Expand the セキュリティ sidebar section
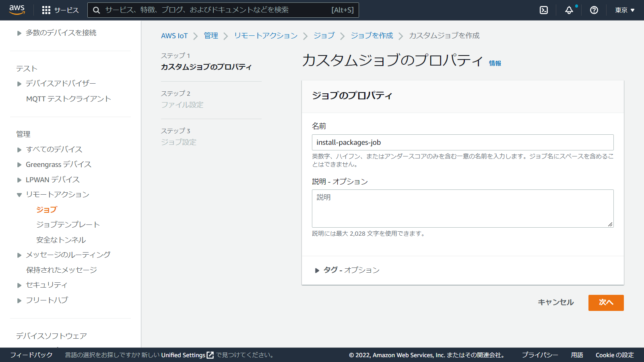644x362 pixels. pos(19,285)
